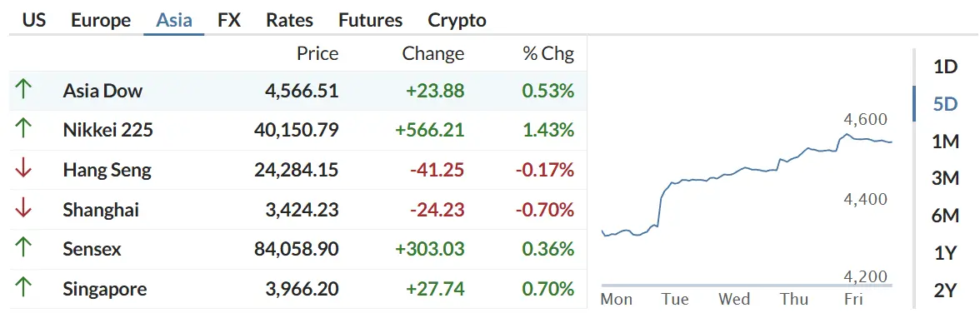Select the FX tab
This screenshot has height=323, width=980.
[x=229, y=20]
